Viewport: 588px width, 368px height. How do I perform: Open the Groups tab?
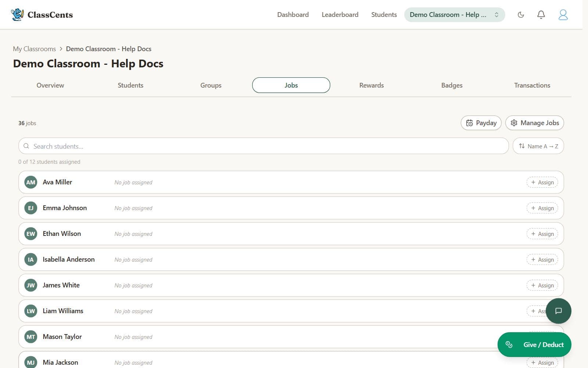click(211, 85)
